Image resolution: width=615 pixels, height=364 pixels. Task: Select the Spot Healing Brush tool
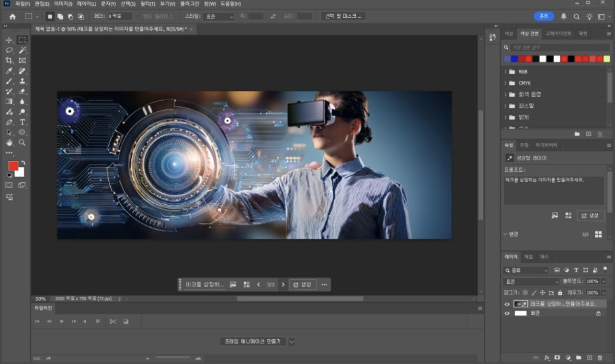click(22, 71)
